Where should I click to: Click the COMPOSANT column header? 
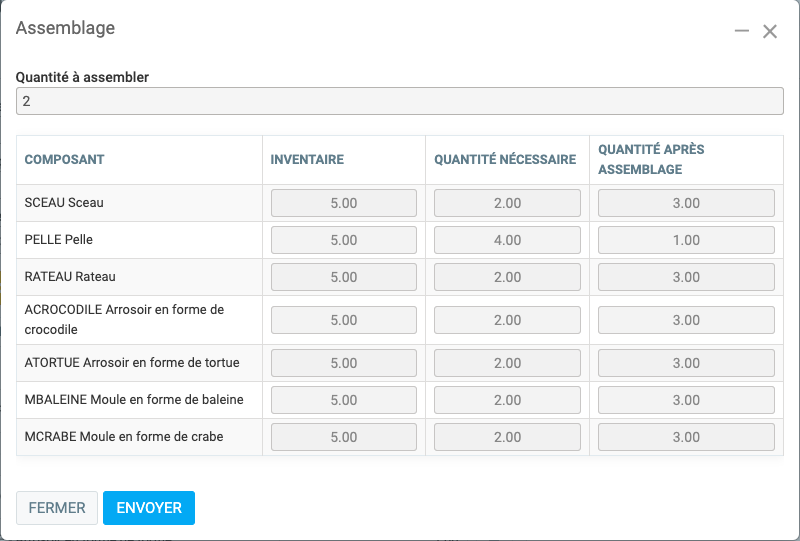click(65, 160)
